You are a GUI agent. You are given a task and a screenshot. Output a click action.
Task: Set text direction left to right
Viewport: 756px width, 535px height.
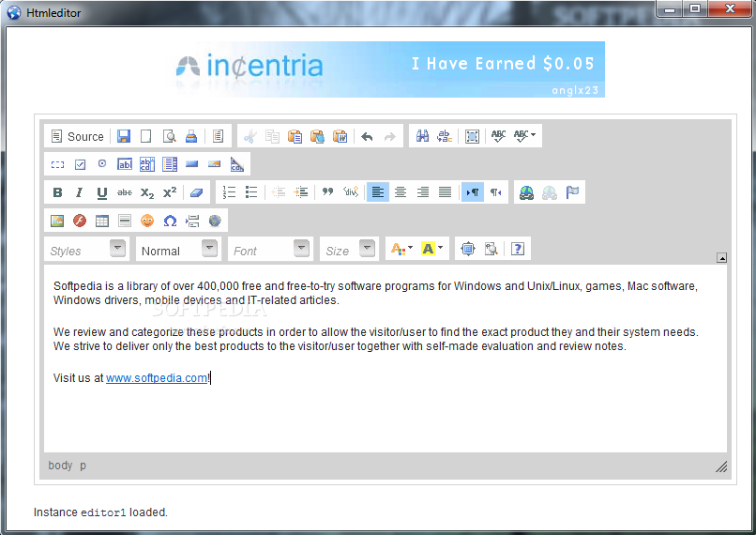[473, 192]
